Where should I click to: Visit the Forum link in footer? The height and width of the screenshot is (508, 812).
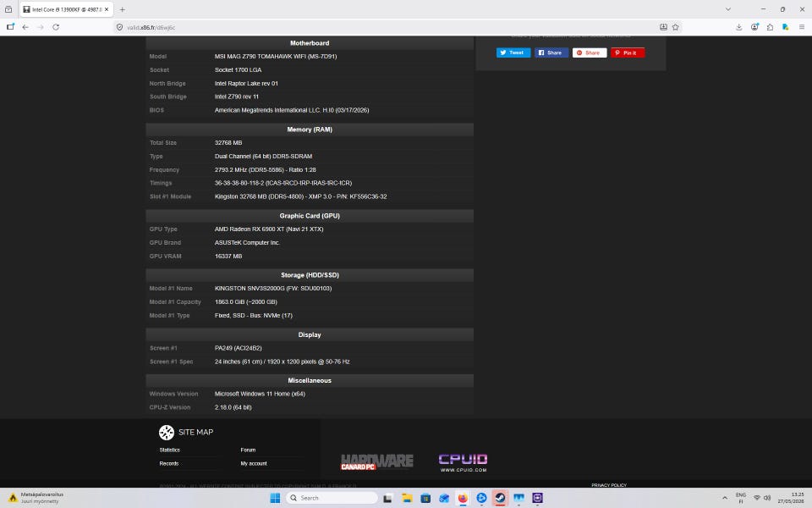point(248,450)
